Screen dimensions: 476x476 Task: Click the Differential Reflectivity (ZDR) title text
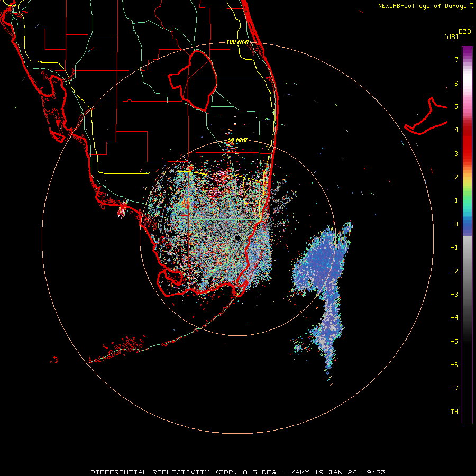[x=166, y=472]
